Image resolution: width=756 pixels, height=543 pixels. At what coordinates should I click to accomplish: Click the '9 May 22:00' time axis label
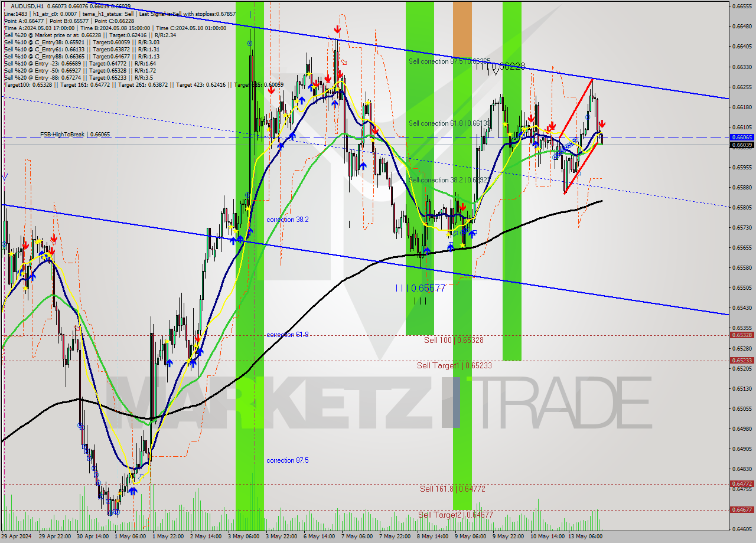tap(508, 537)
